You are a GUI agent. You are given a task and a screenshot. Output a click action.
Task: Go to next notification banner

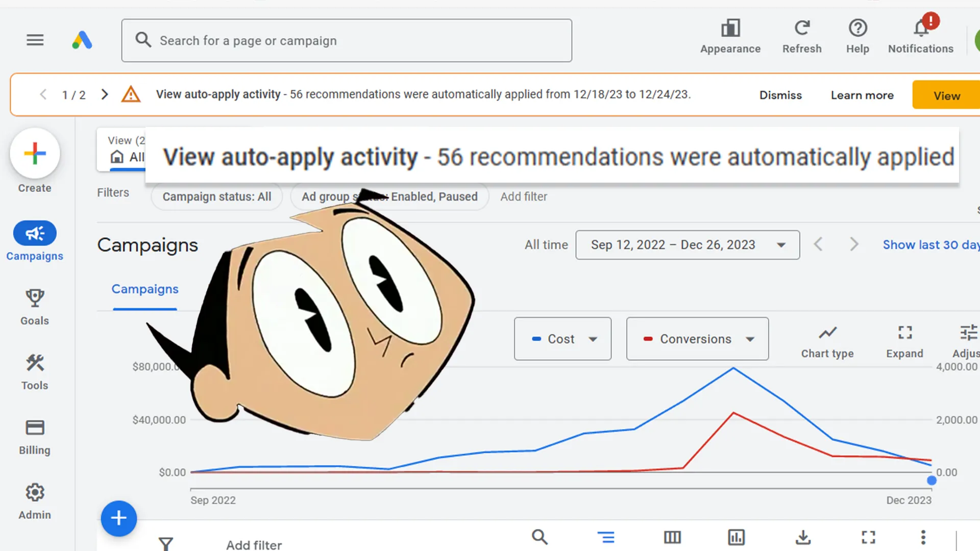coord(105,94)
